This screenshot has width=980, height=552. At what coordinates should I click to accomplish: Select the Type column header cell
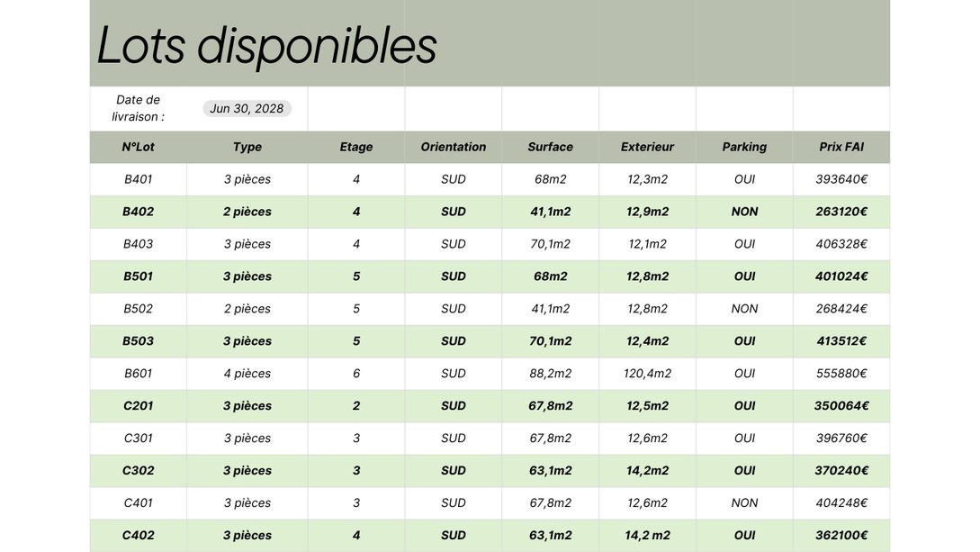(x=247, y=147)
